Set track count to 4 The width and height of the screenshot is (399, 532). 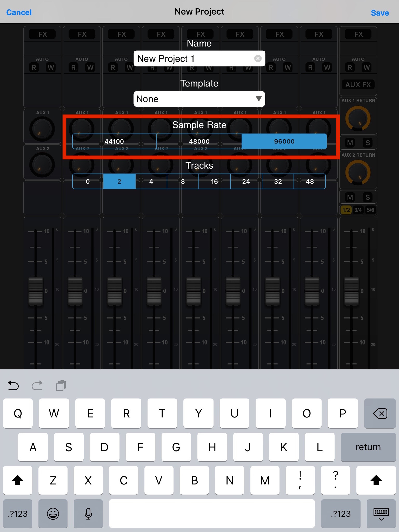tap(151, 181)
